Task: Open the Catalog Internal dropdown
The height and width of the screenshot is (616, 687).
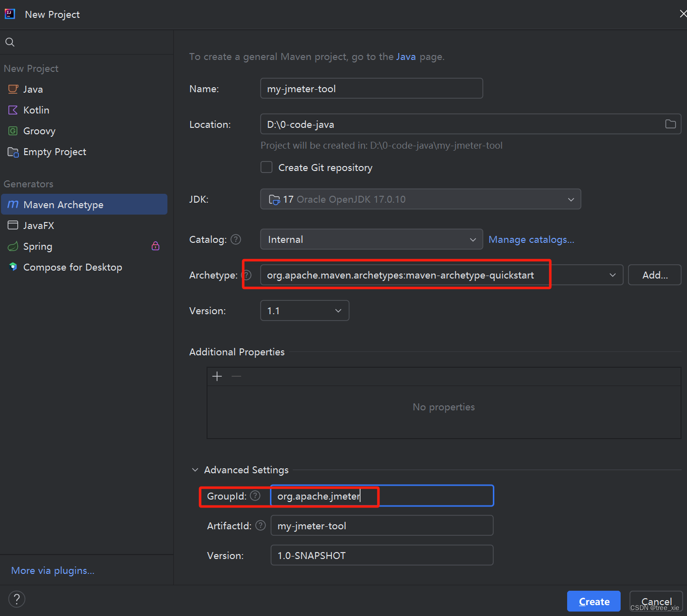Action: coord(371,239)
